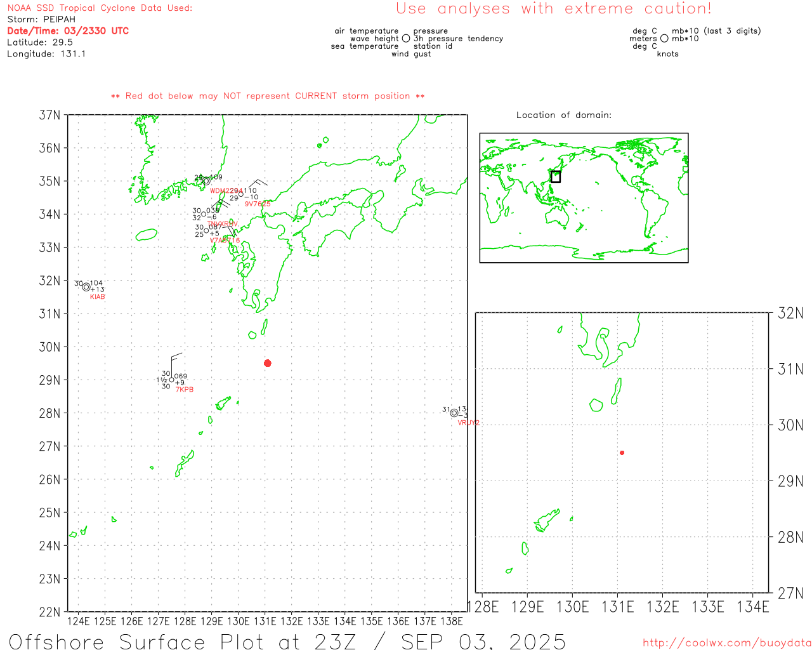Viewport: 812px width, 650px height.
Task: Click wave height '1½' at station 7KPB
Action: point(162,380)
